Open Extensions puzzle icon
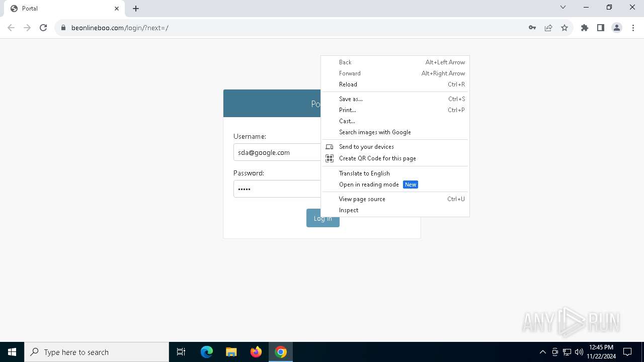Viewport: 644px width, 362px height. tap(585, 28)
